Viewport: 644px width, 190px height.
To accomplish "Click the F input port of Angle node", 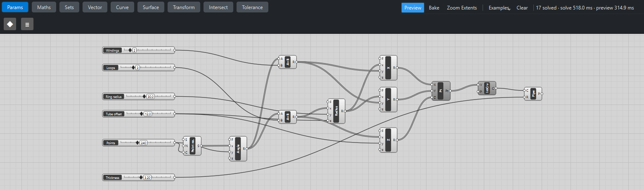I will coord(229,139).
